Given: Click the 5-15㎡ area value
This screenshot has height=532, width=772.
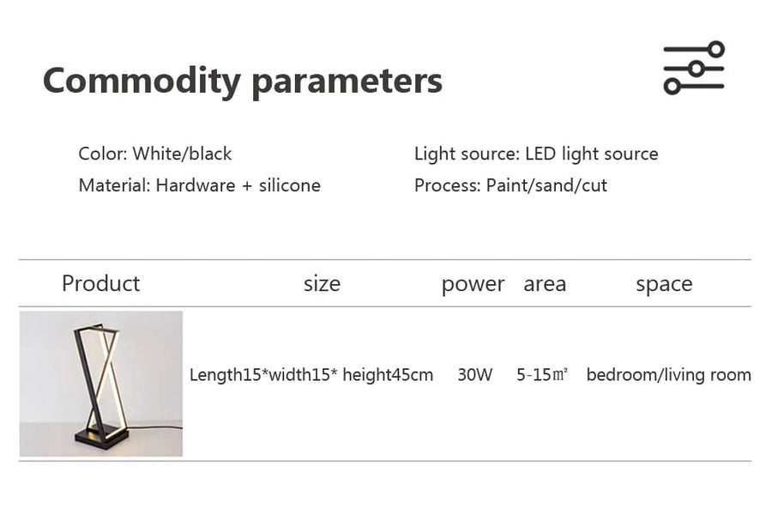Looking at the screenshot, I should [x=542, y=375].
